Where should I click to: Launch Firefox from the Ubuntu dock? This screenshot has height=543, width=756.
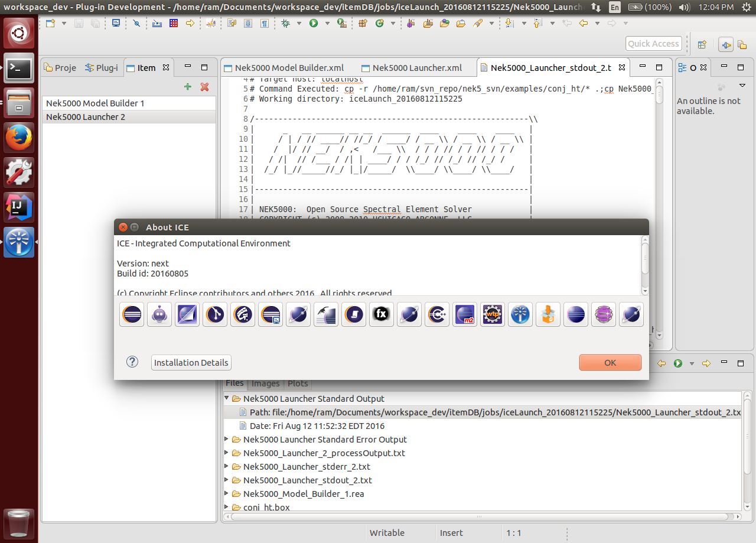(x=19, y=138)
